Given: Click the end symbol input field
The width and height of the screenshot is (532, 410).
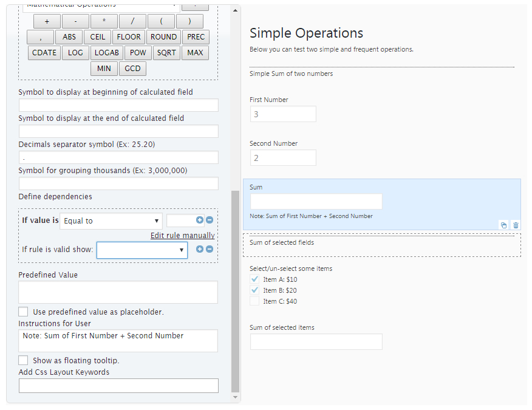Looking at the screenshot, I should click(x=118, y=131).
